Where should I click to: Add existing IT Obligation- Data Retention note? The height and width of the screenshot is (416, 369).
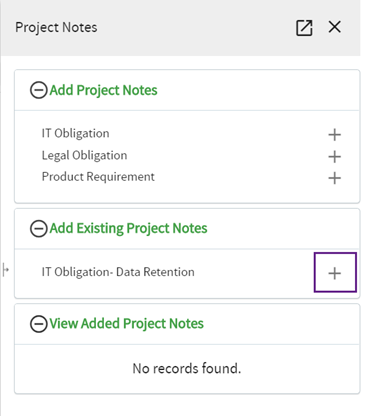tap(335, 272)
